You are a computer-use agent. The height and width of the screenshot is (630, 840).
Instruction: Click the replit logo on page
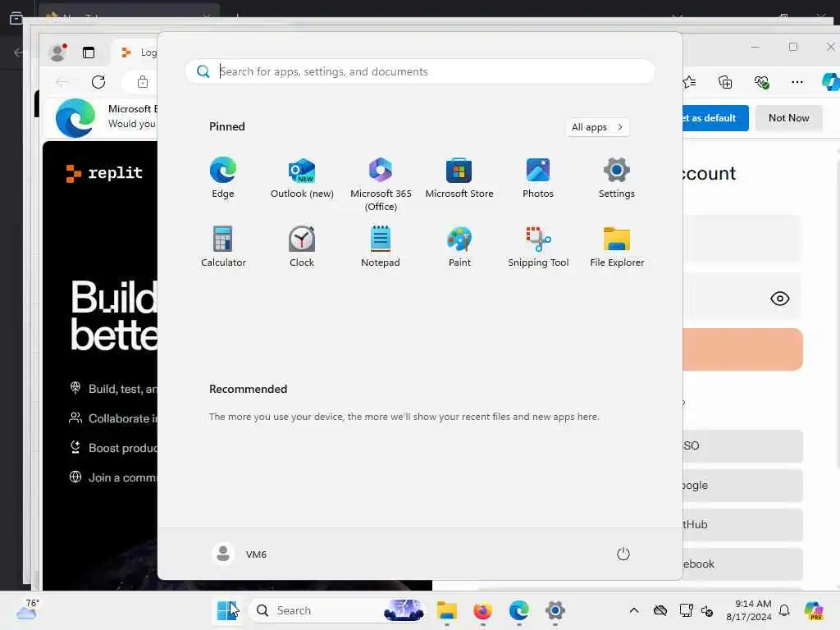pos(104,173)
